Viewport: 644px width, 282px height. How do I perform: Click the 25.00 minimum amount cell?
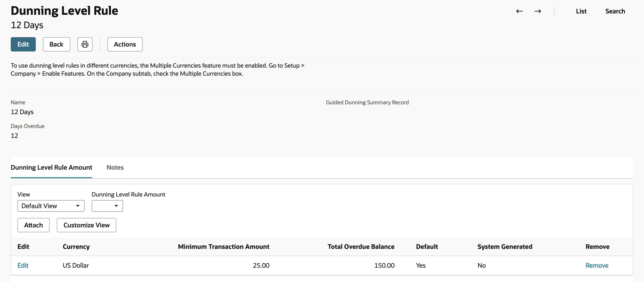pyautogui.click(x=261, y=265)
